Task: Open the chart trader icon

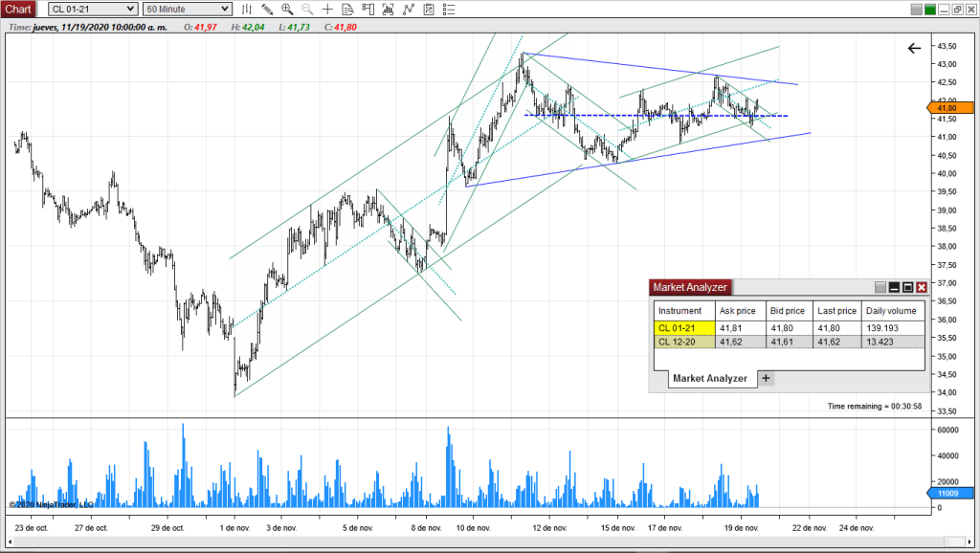Action: click(x=367, y=9)
